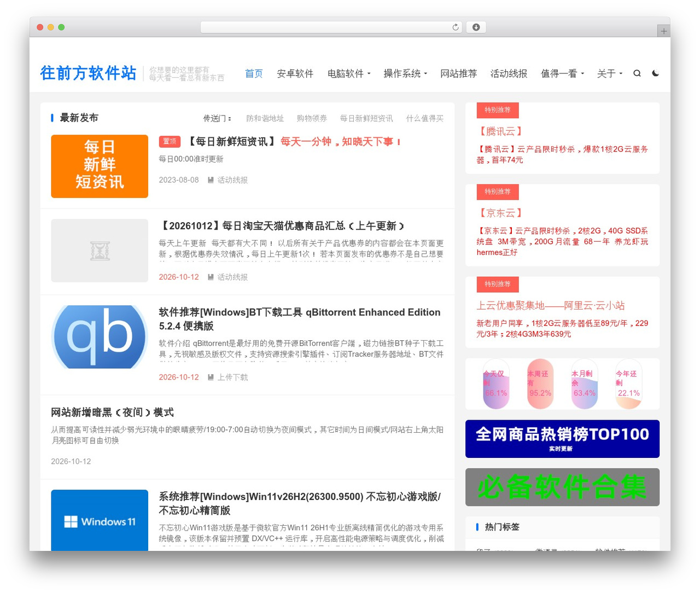Click the 今年还剩 22.1% progress capsule

coord(628,384)
